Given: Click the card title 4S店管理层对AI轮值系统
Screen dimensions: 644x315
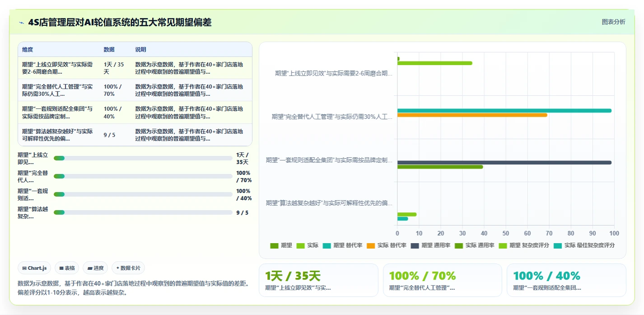Looking at the screenshot, I should click(120, 22).
